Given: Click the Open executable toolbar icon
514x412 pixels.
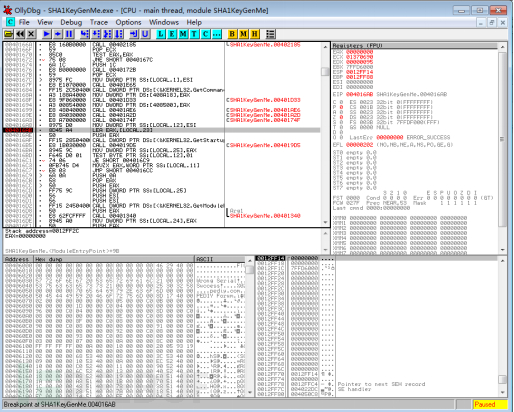Looking at the screenshot, I should point(9,34).
